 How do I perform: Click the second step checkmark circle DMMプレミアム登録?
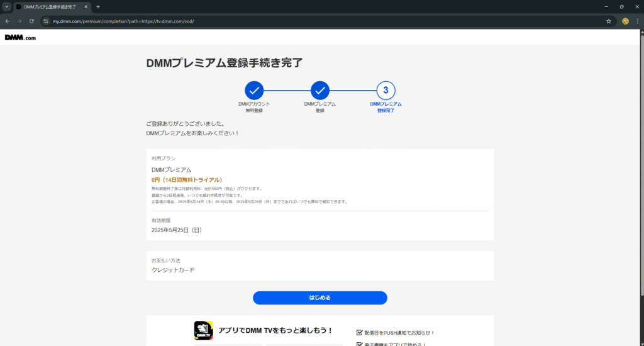pos(320,91)
